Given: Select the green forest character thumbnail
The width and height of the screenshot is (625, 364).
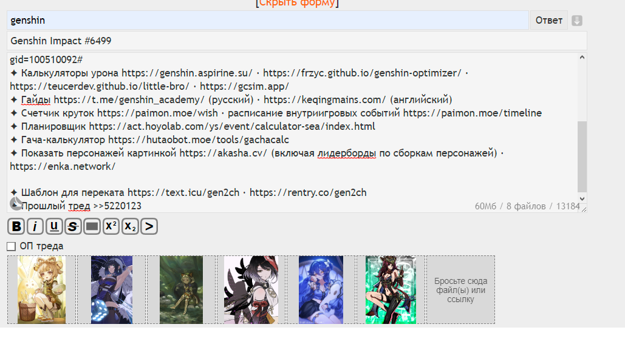Looking at the screenshot, I should 182,289.
